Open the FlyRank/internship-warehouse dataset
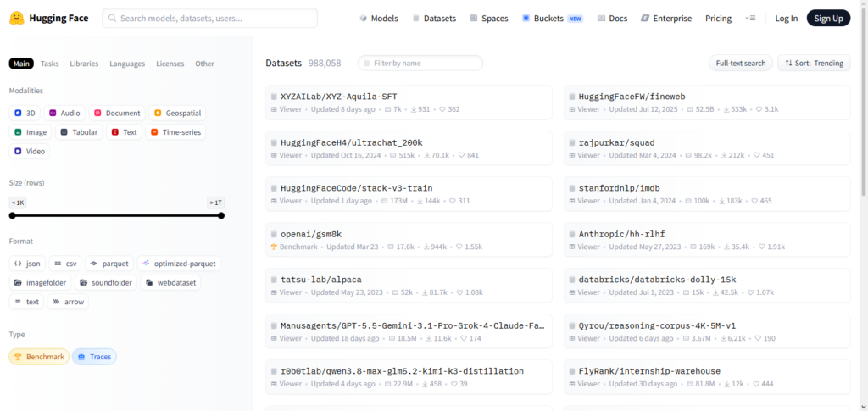 coord(707,377)
